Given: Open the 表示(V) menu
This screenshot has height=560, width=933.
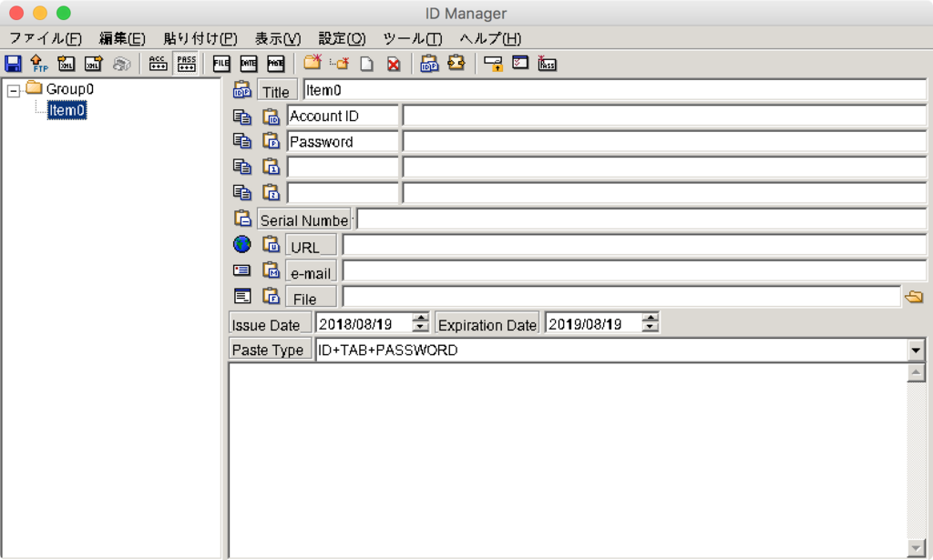Looking at the screenshot, I should click(x=278, y=38).
